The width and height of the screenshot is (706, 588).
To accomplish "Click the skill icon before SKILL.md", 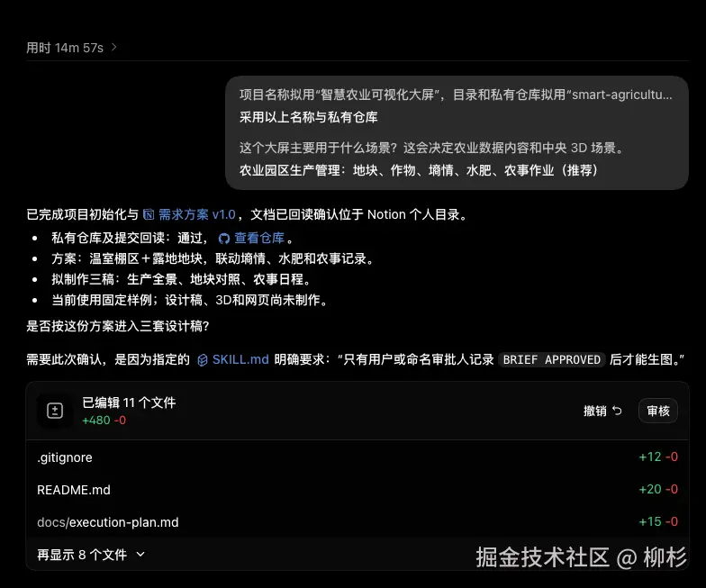I will [203, 360].
